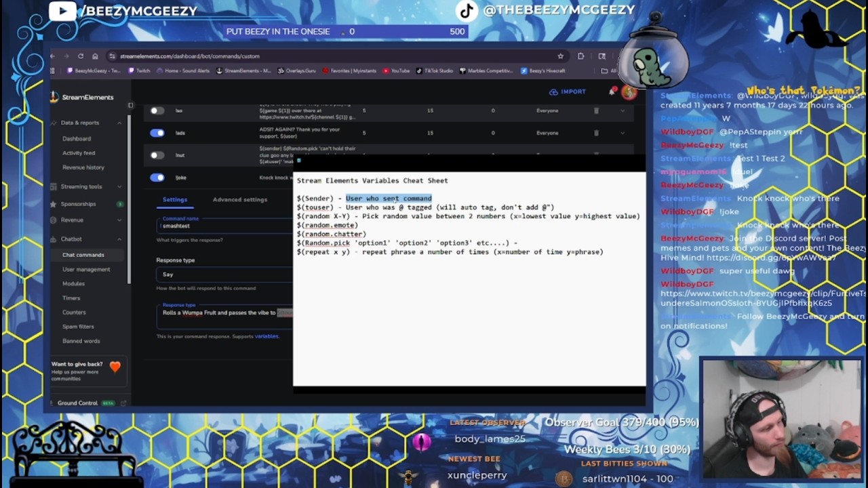Open the user profile avatar
Image resolution: width=868 pixels, height=488 pixels.
pos(629,92)
